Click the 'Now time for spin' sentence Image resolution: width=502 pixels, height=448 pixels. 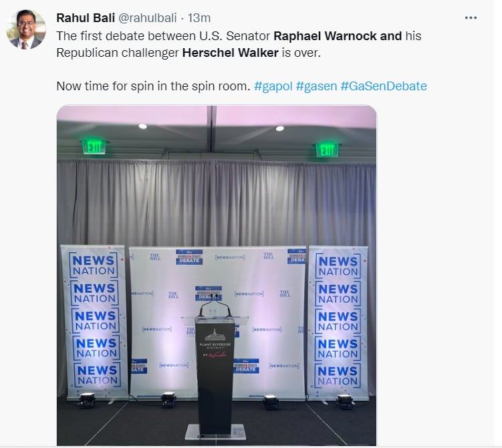click(x=153, y=86)
